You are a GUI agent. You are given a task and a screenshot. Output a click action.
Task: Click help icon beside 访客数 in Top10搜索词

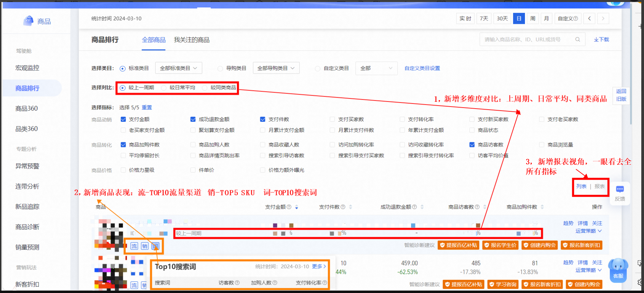click(x=237, y=283)
